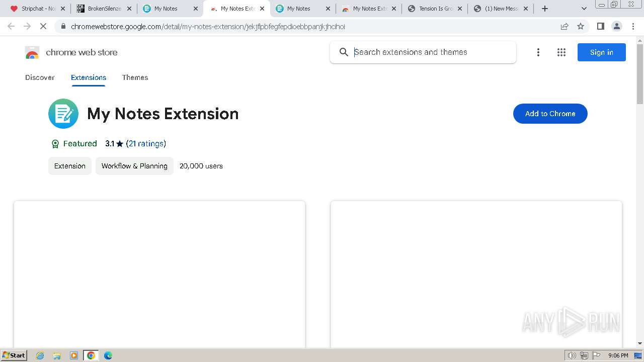This screenshot has height=362, width=644.
Task: Click the Sign in button
Action: click(x=601, y=52)
